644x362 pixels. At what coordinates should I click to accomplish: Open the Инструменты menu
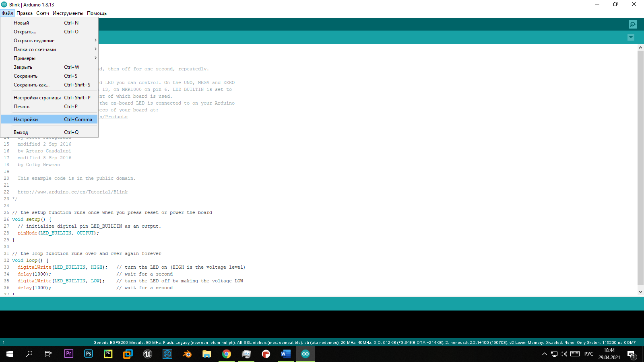click(x=68, y=13)
